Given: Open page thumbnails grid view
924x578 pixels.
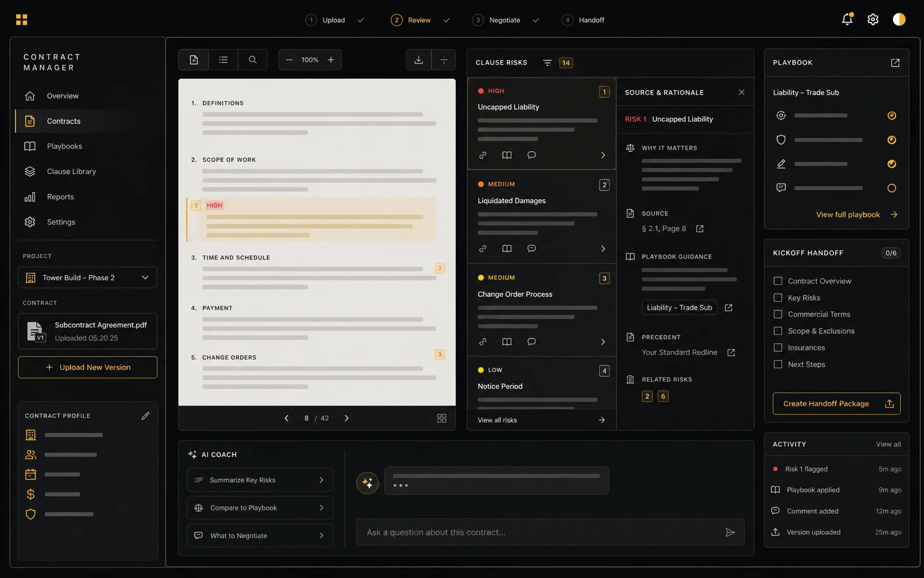Looking at the screenshot, I should [442, 418].
